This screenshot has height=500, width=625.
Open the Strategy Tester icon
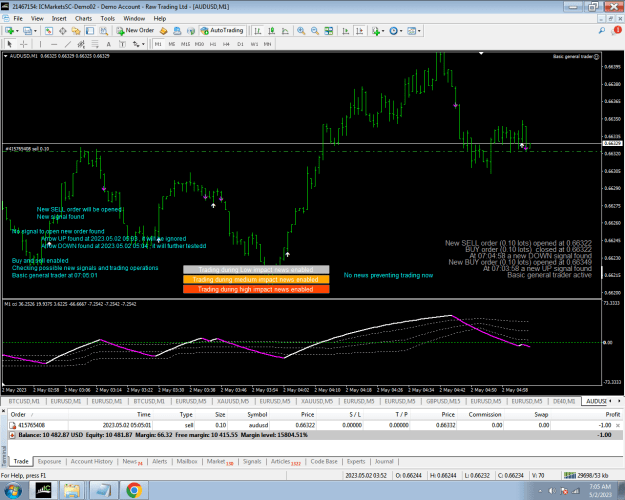point(104,31)
